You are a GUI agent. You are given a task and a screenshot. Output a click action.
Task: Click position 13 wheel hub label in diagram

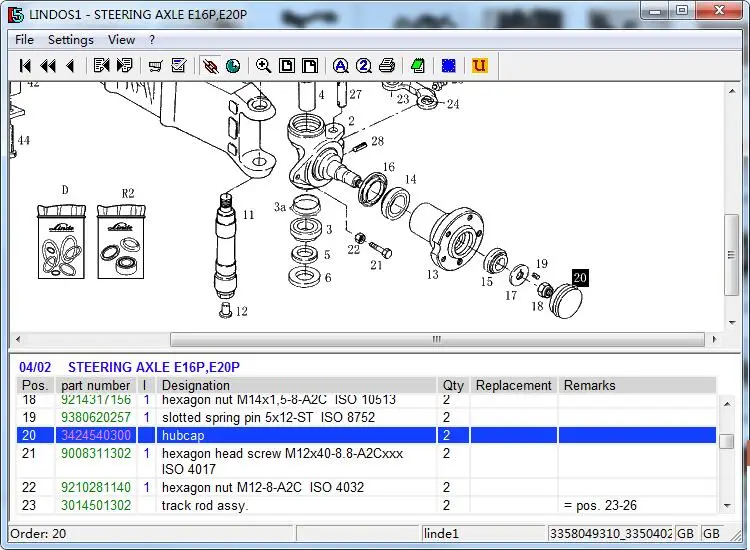[432, 275]
